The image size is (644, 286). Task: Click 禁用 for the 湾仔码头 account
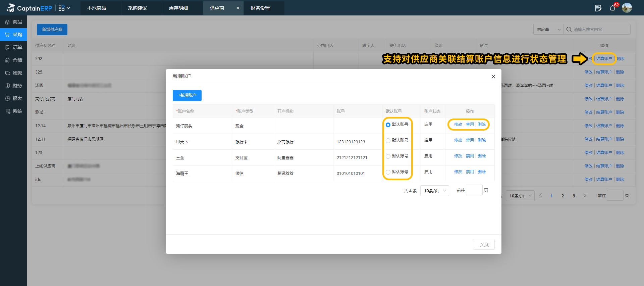pyautogui.click(x=470, y=125)
